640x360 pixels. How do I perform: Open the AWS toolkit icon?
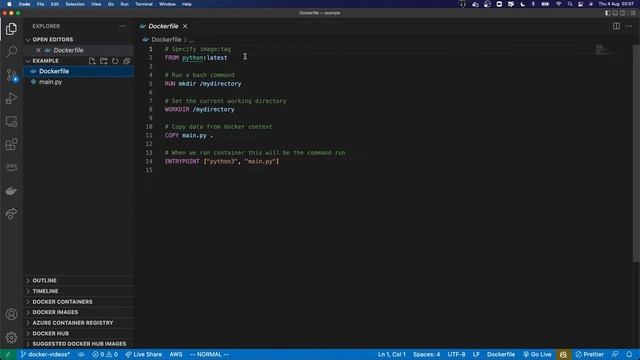coord(11,167)
